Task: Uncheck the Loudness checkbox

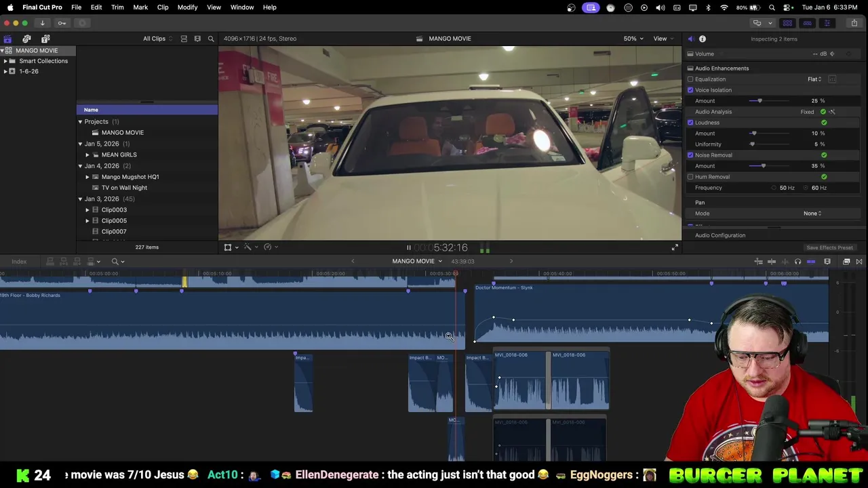Action: coord(690,123)
